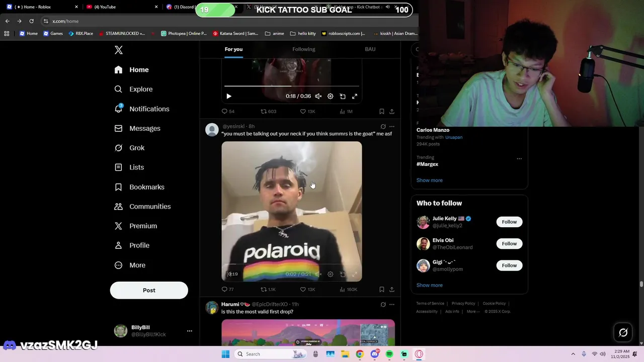Open account options next to BillyBill
Screen dimensions: 644x362
click(x=190, y=331)
